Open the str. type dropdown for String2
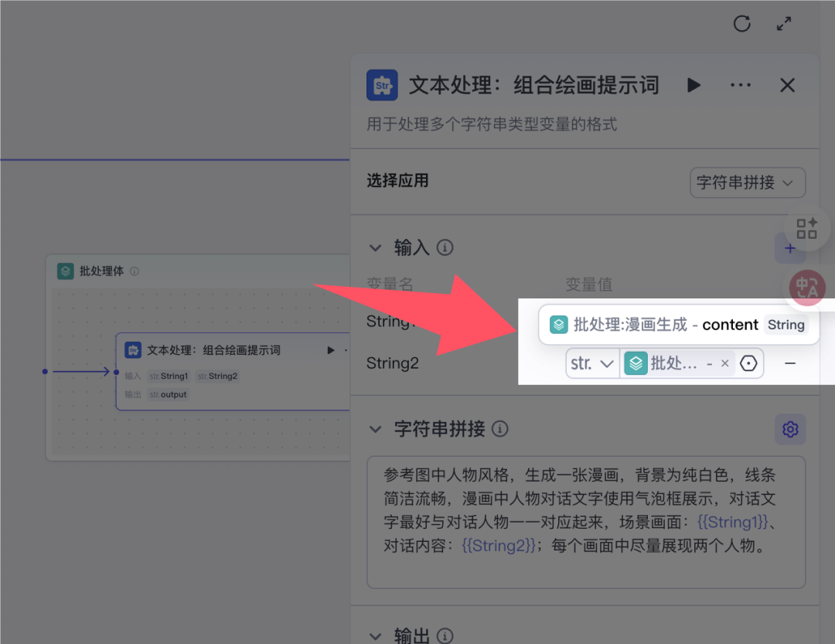Image resolution: width=835 pixels, height=644 pixels. [592, 364]
